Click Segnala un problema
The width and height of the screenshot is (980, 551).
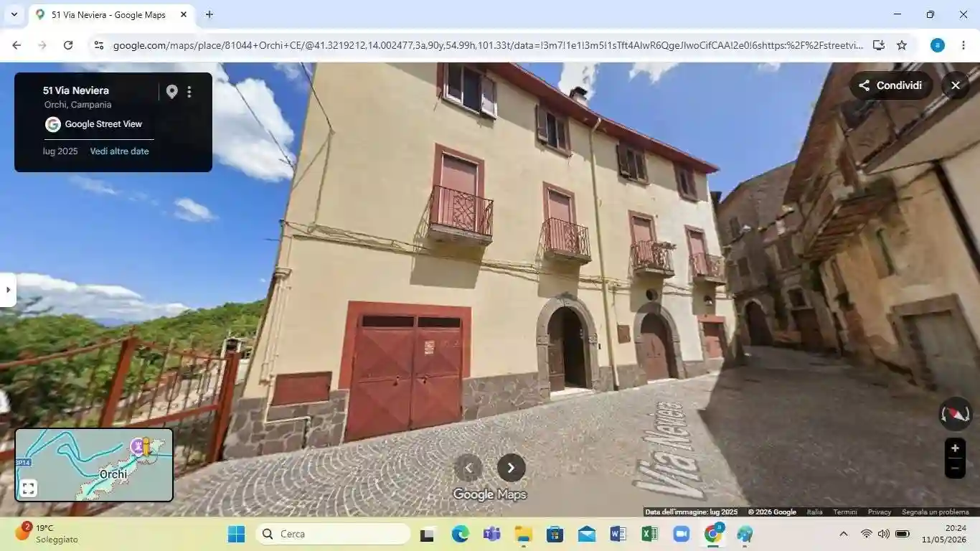point(936,512)
